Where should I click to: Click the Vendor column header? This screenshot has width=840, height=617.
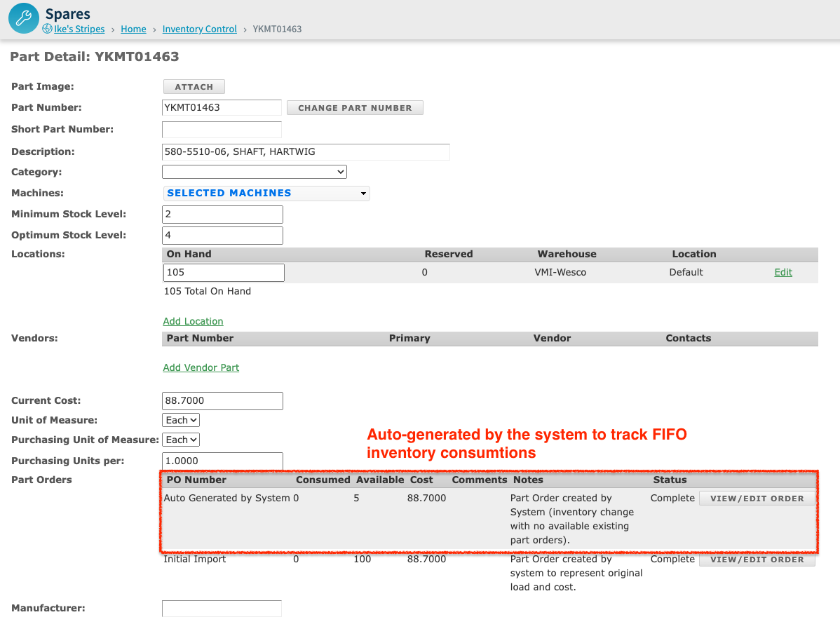point(552,339)
